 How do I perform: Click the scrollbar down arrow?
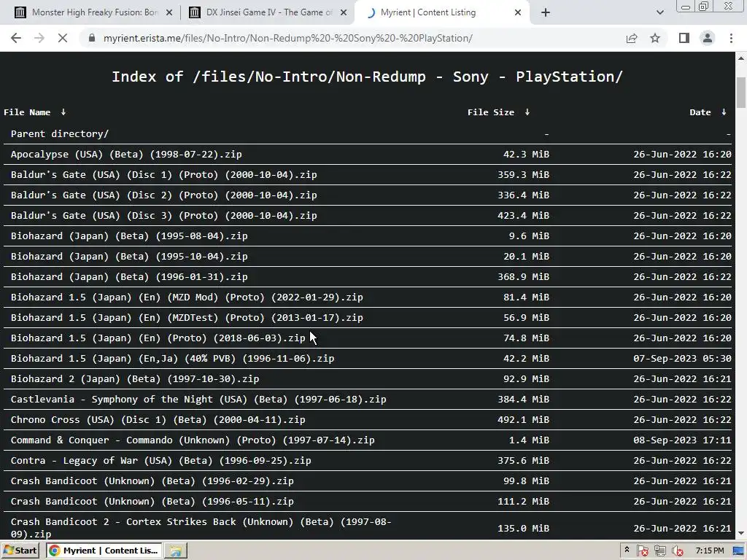(x=741, y=533)
